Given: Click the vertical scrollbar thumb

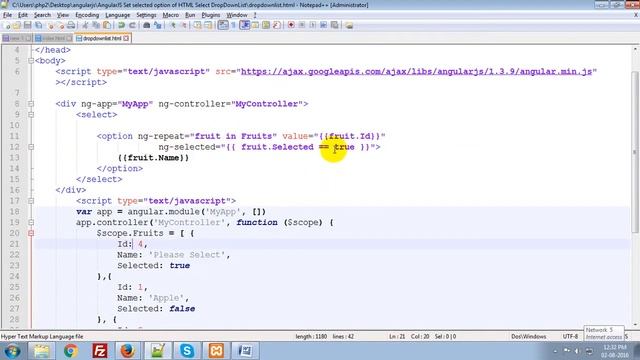Looking at the screenshot, I should click(635, 151).
